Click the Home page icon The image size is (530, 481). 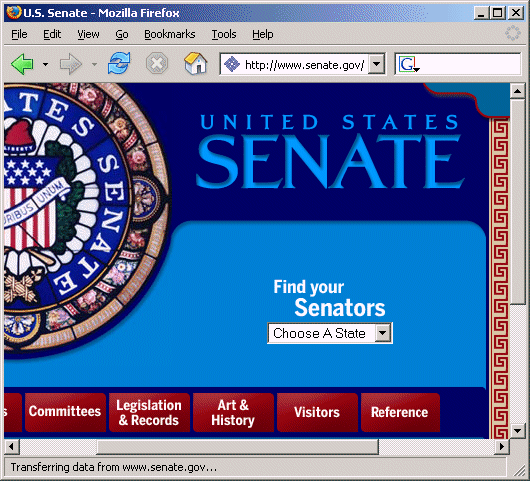point(196,63)
